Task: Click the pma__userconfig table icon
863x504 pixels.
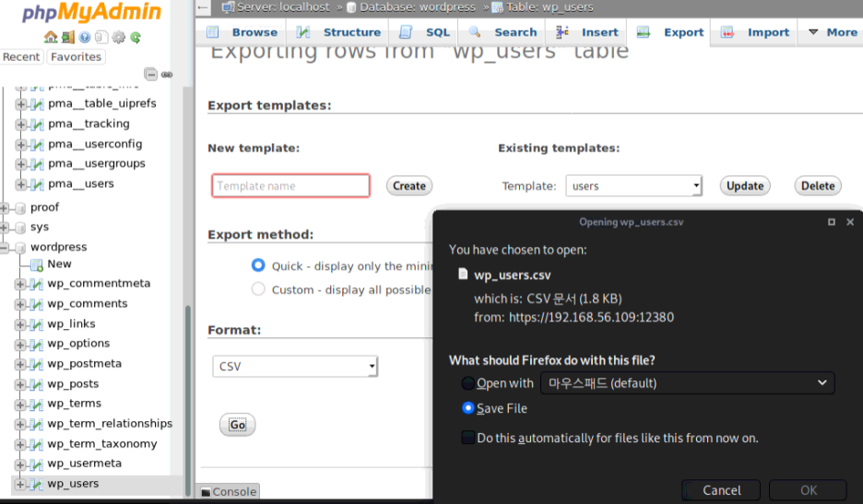Action: 37,145
